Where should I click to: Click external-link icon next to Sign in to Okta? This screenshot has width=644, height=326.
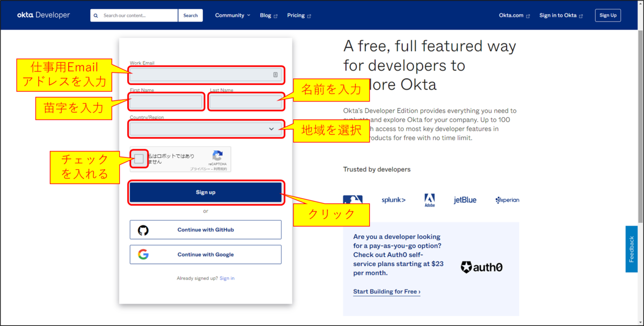[581, 16]
